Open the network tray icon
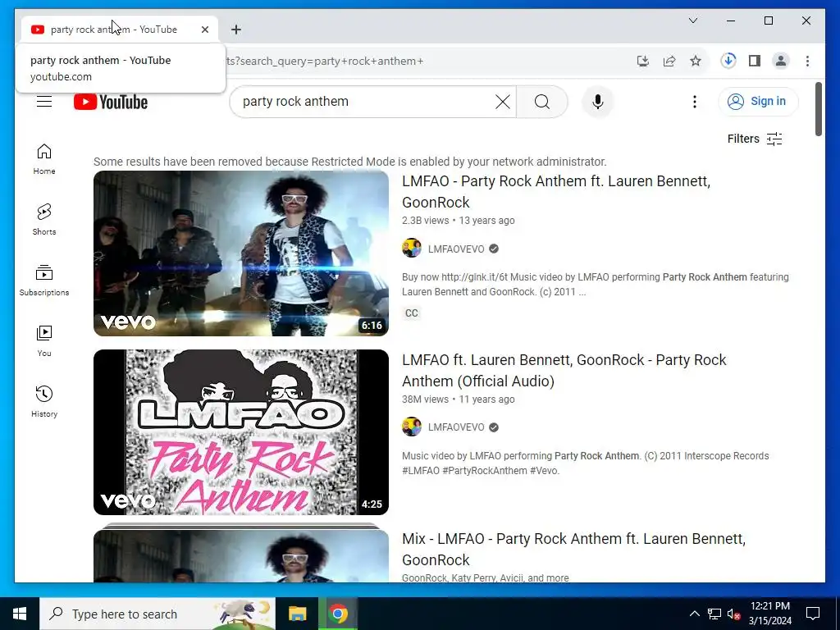Screen dimensions: 840x630 tap(714, 614)
